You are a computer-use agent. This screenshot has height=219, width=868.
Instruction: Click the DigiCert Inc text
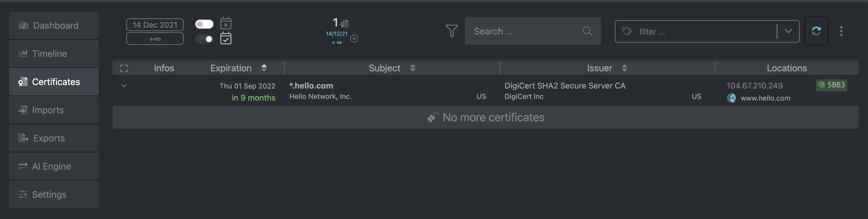pyautogui.click(x=524, y=97)
